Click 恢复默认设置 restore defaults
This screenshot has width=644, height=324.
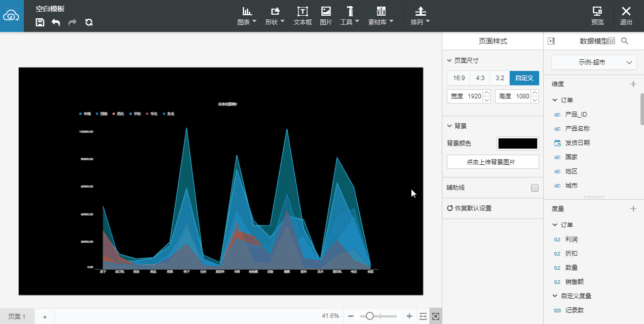click(x=469, y=208)
